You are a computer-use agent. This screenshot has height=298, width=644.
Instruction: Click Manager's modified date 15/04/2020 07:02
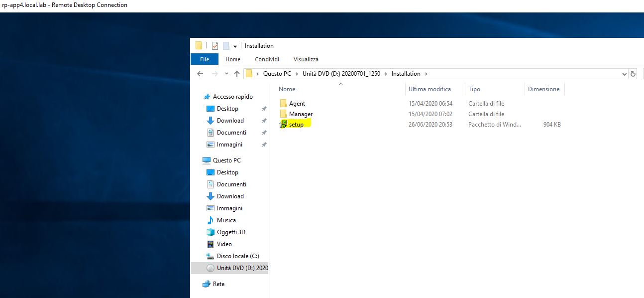pyautogui.click(x=430, y=114)
